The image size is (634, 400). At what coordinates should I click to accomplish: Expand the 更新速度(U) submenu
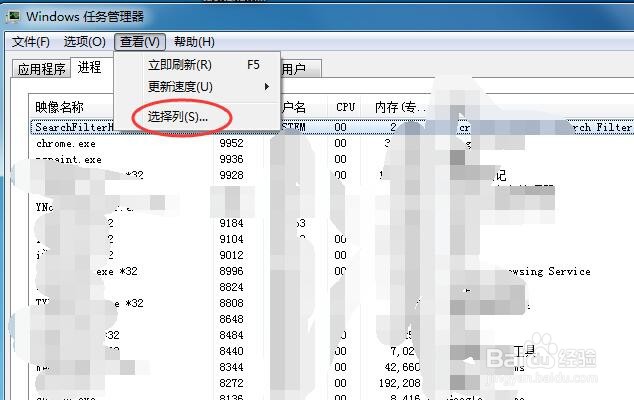coord(197,87)
